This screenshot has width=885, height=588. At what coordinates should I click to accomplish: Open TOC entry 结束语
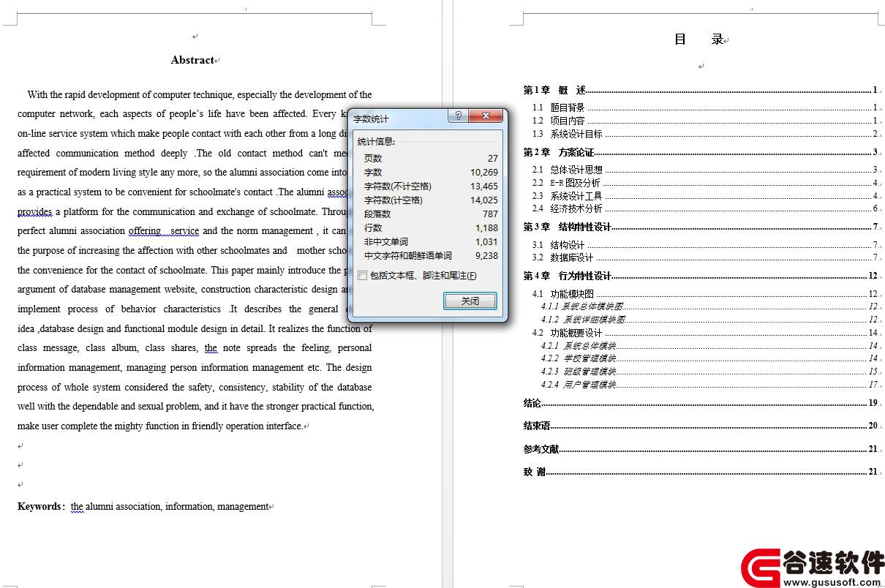click(700, 426)
